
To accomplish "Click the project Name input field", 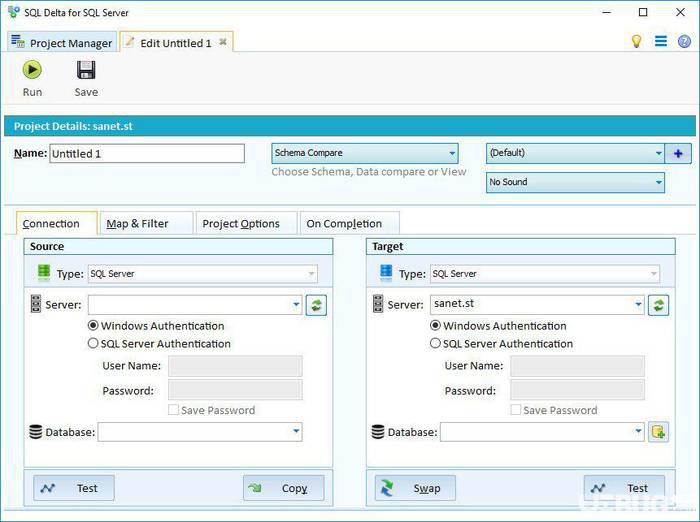I will click(147, 154).
